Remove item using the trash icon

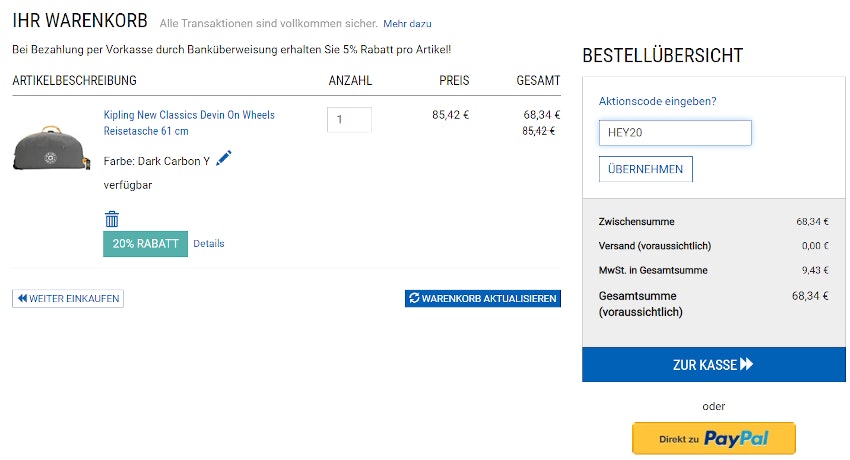(x=112, y=219)
